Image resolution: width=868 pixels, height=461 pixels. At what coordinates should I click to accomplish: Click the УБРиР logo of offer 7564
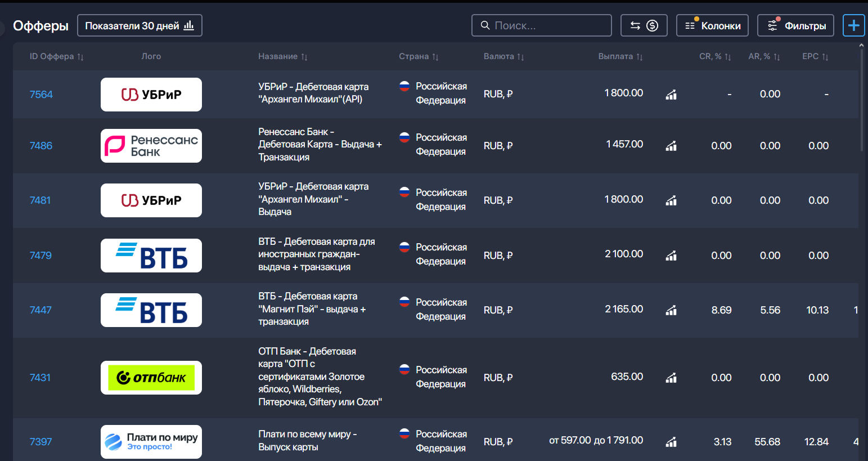point(151,95)
